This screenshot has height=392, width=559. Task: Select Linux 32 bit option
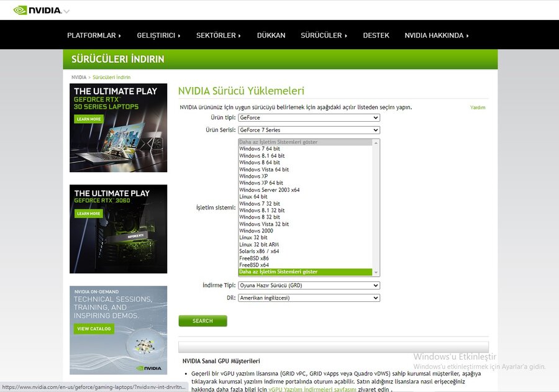tap(305, 237)
